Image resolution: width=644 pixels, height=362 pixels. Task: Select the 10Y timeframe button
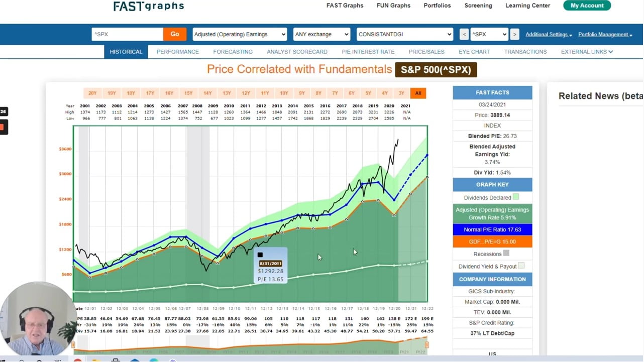tap(284, 93)
